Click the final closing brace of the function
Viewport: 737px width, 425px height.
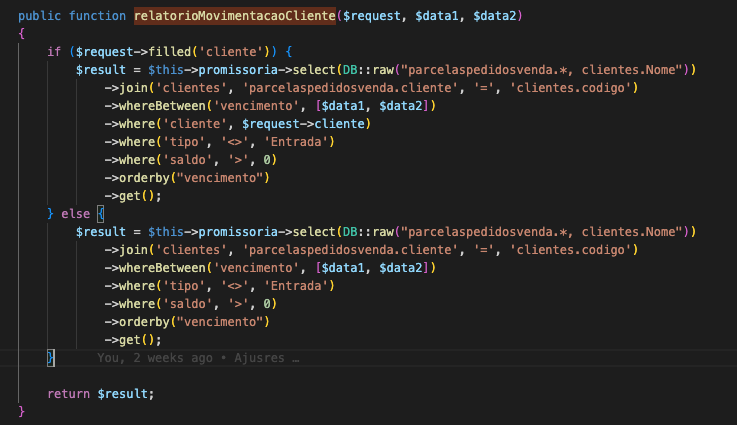[22, 411]
